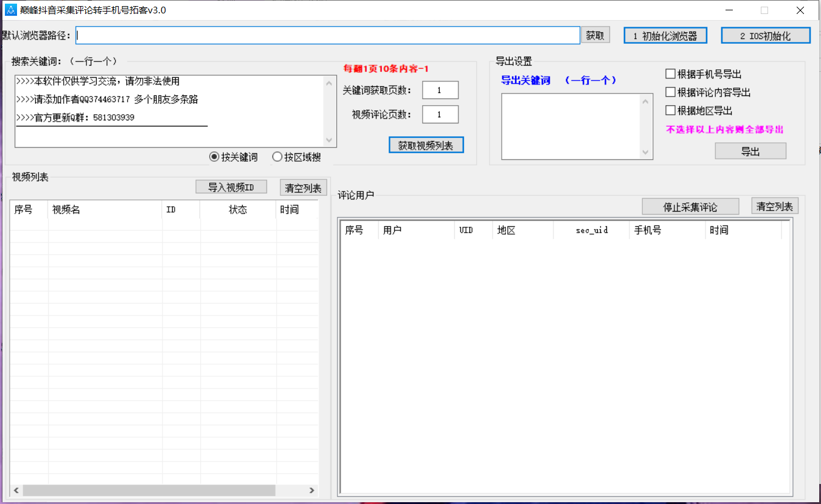Viewport: 821px width, 504px height.
Task: Click the line with author QQ374463717
Action: 107,99
